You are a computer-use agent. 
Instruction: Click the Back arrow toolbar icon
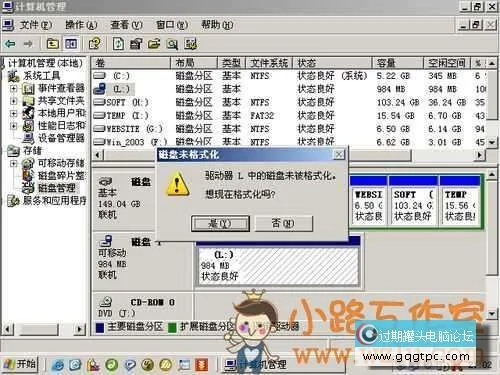[x=10, y=44]
